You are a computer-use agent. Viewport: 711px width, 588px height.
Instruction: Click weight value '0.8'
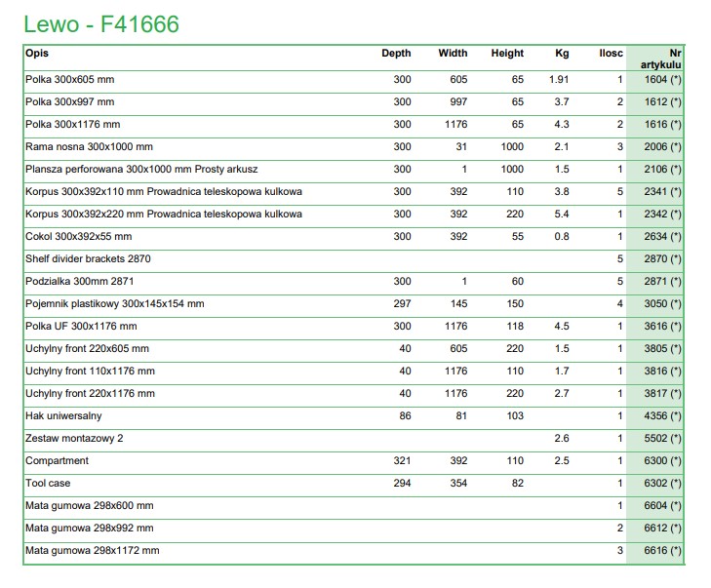(562, 237)
